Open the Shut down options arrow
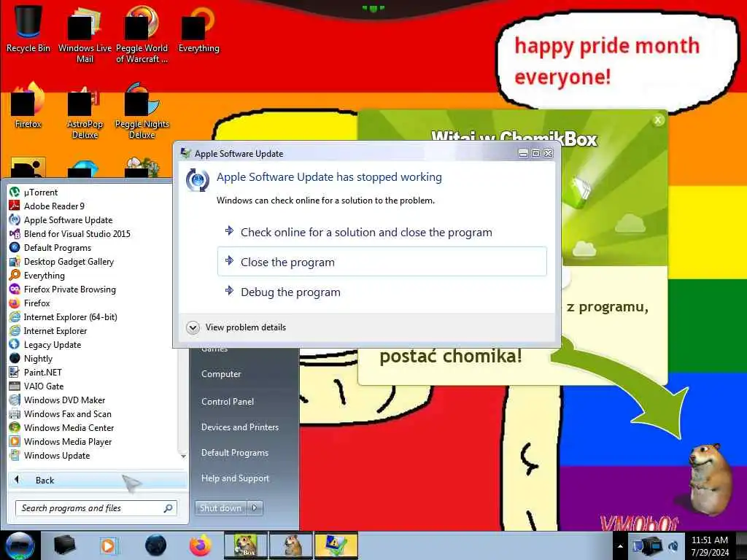This screenshot has width=747, height=560. click(x=255, y=508)
